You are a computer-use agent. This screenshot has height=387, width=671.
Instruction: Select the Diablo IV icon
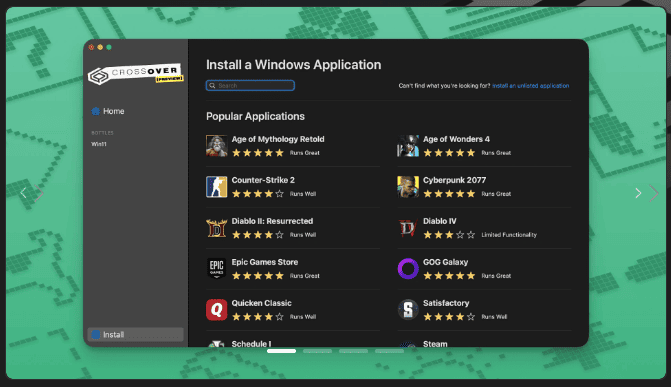pyautogui.click(x=408, y=228)
